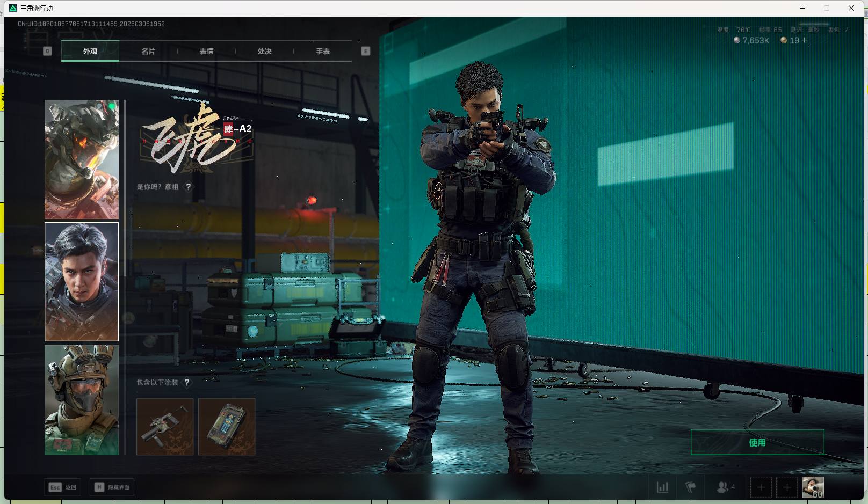Viewport: 868px width, 504px height.
Task: Add premium currency with the plus sign
Action: [804, 40]
